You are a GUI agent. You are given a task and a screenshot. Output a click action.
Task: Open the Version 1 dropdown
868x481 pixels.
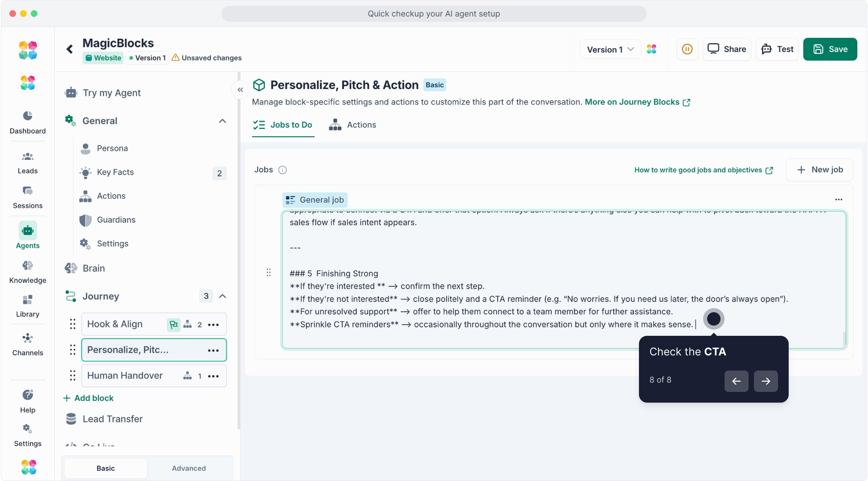point(610,49)
